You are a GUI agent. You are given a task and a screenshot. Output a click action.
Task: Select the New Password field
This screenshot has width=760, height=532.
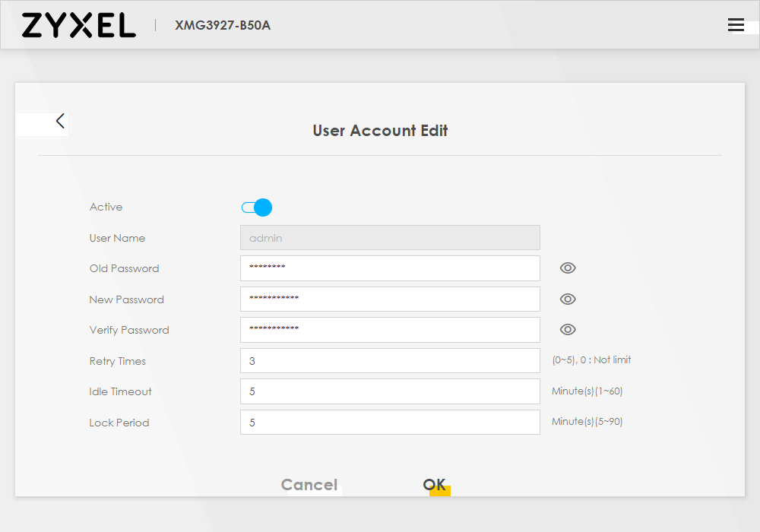point(390,299)
